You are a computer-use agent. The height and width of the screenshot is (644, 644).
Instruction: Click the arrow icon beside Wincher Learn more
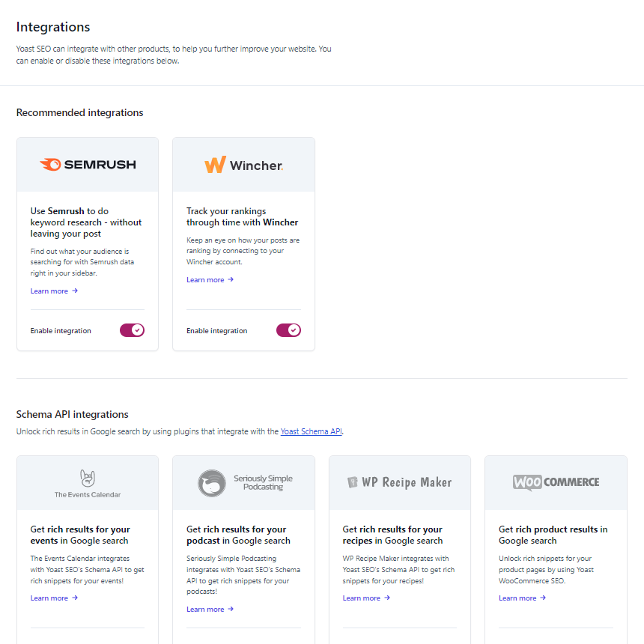pos(231,280)
